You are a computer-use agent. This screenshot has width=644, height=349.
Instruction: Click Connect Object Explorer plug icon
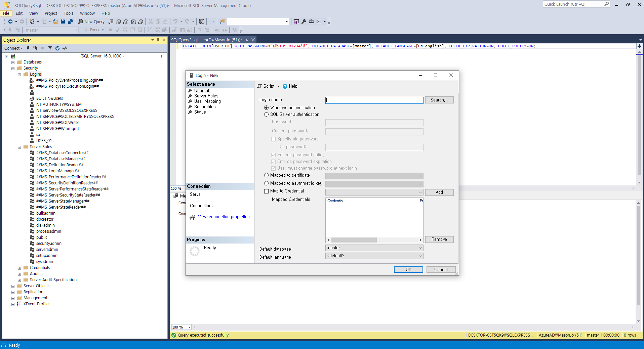[28, 48]
